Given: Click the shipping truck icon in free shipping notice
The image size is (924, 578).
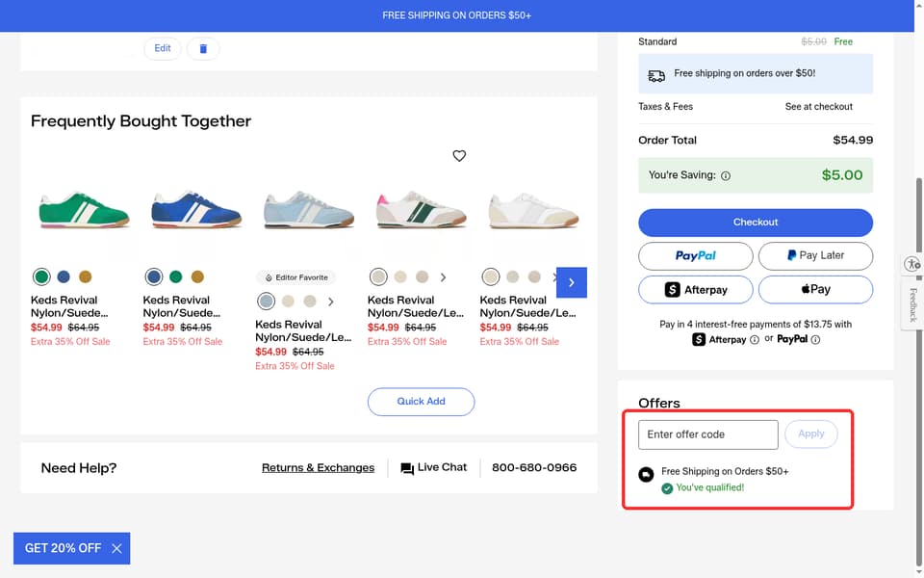Looking at the screenshot, I should [x=656, y=75].
